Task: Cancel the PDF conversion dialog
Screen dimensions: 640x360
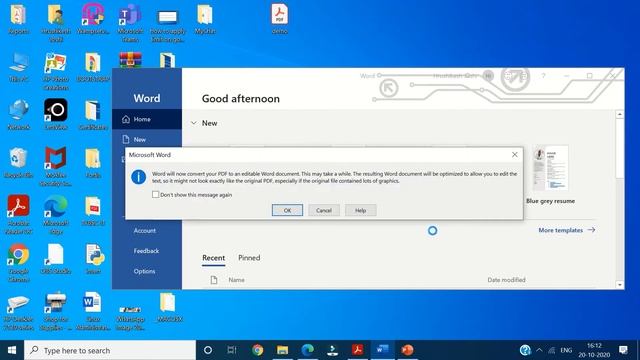Action: tap(324, 210)
